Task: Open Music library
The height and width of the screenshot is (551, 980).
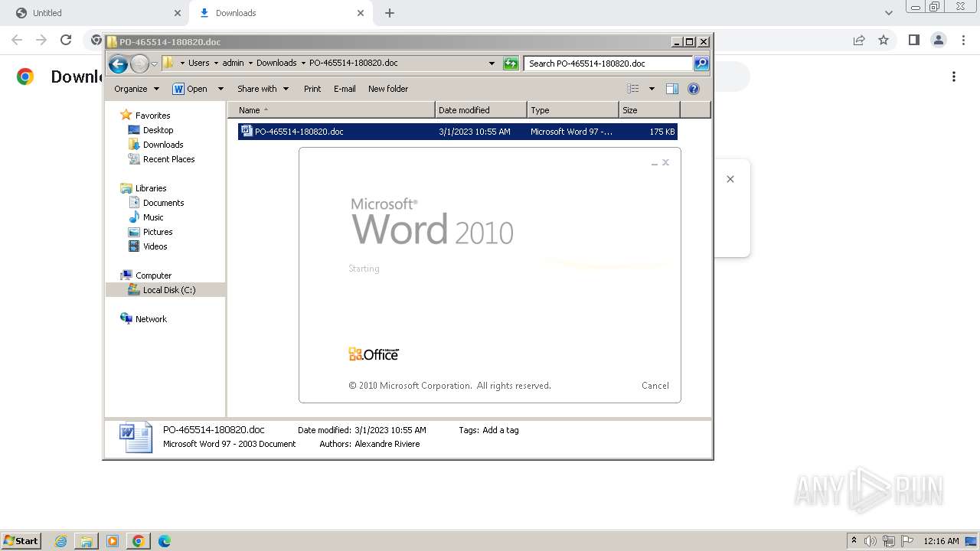Action: [x=153, y=217]
